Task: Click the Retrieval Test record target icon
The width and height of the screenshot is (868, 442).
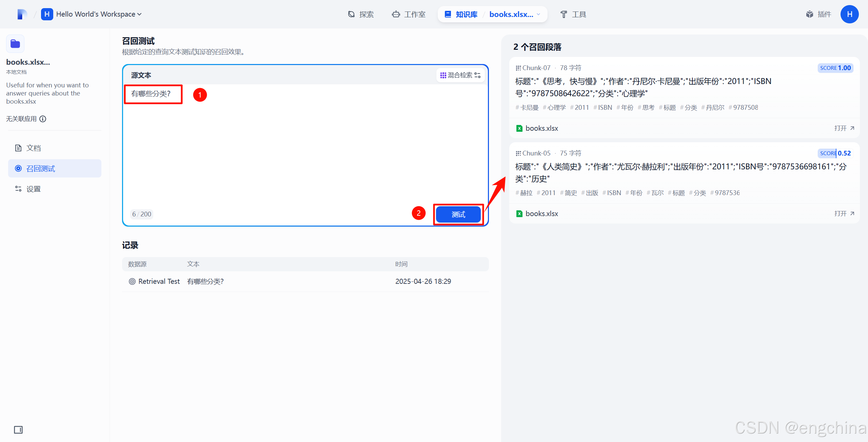Action: (132, 281)
